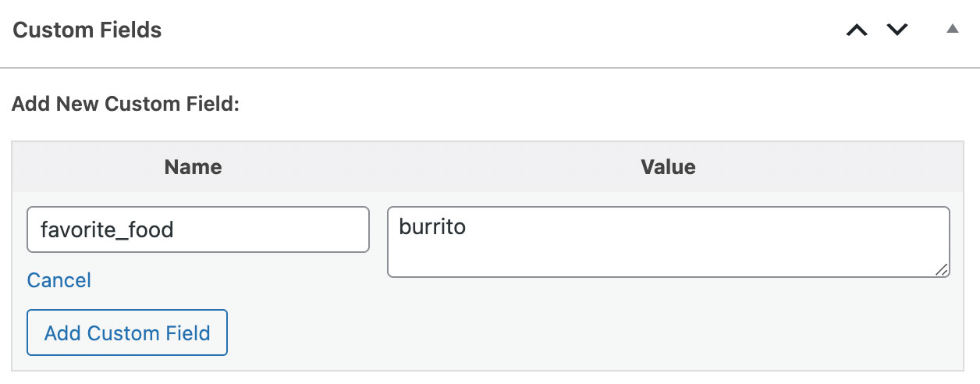Place cursor on the word "burrito"
This screenshot has width=980, height=384.
pyautogui.click(x=432, y=228)
